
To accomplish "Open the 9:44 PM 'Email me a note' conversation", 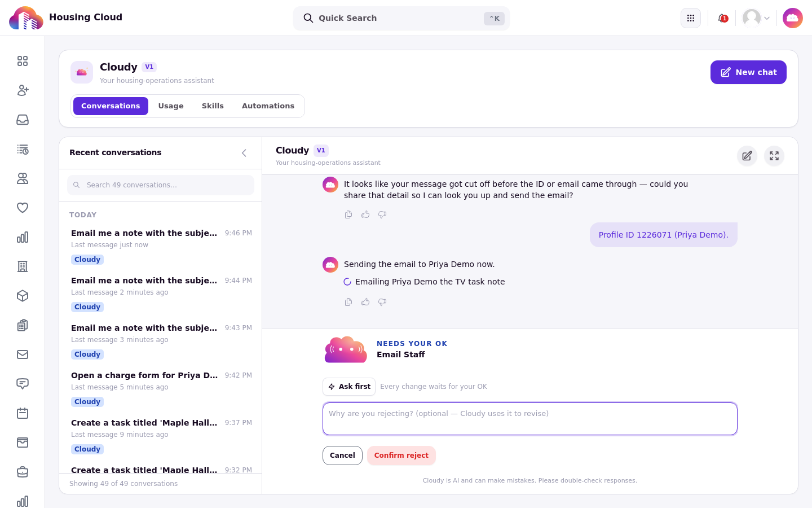I will (x=161, y=294).
